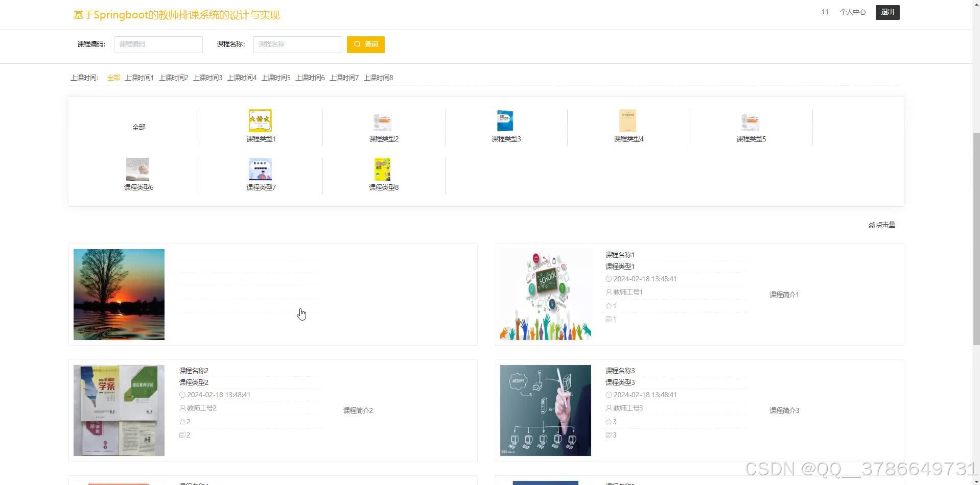Click the 课程简介3 description text
Image resolution: width=980 pixels, height=485 pixels.
(x=784, y=410)
